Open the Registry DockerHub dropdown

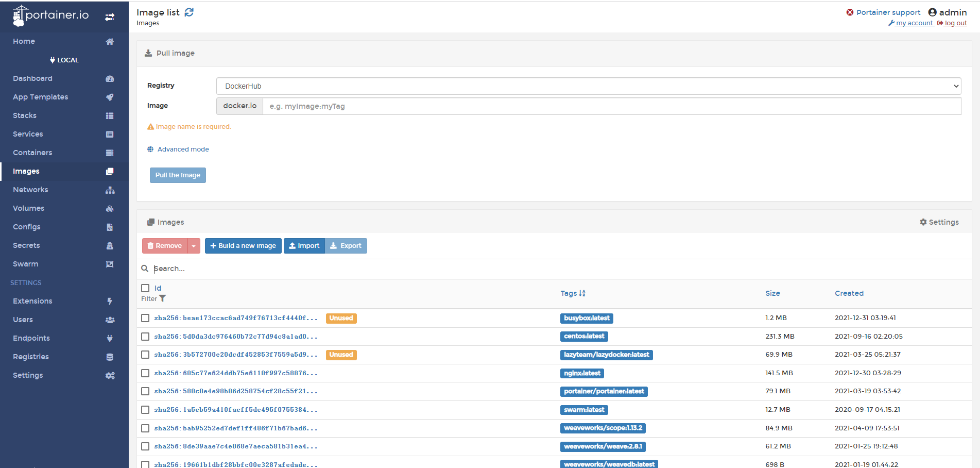[589, 86]
